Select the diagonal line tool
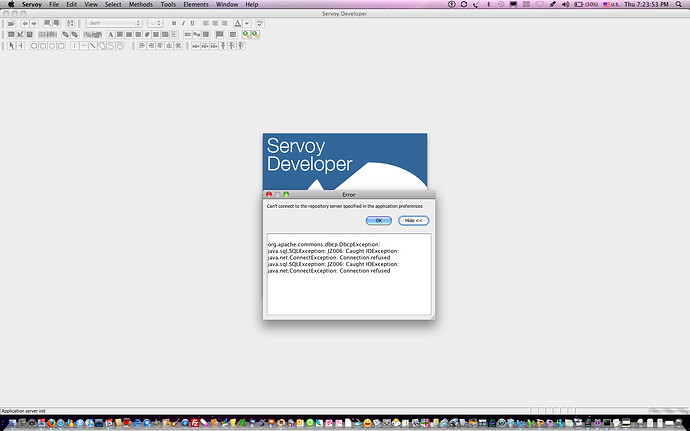Screen dimensions: 690x431 tap(92, 45)
